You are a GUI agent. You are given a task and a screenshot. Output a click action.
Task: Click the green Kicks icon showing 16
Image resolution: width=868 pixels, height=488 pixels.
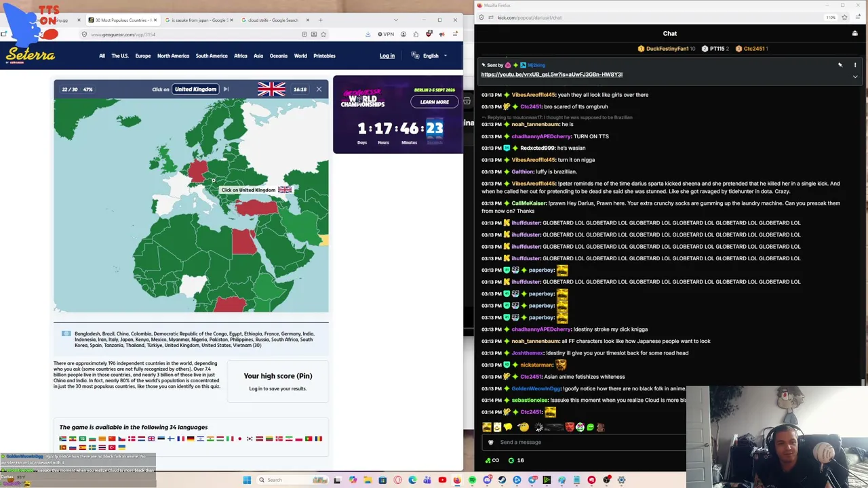tap(516, 460)
